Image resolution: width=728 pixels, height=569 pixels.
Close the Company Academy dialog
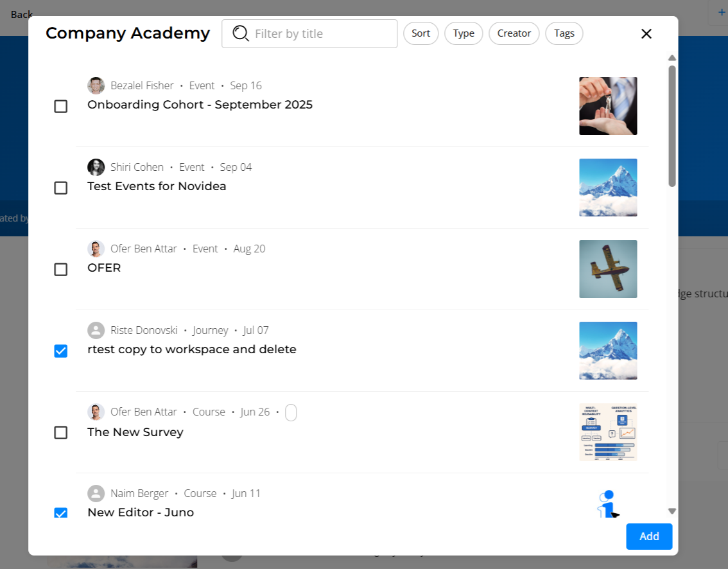[x=646, y=34]
